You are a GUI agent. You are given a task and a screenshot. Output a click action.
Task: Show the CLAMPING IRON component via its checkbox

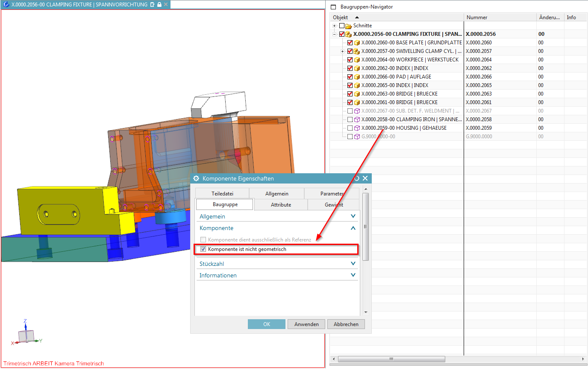click(x=350, y=119)
